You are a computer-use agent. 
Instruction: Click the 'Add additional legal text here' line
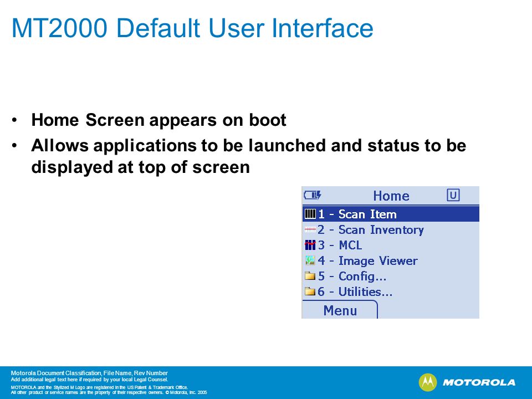click(89, 380)
